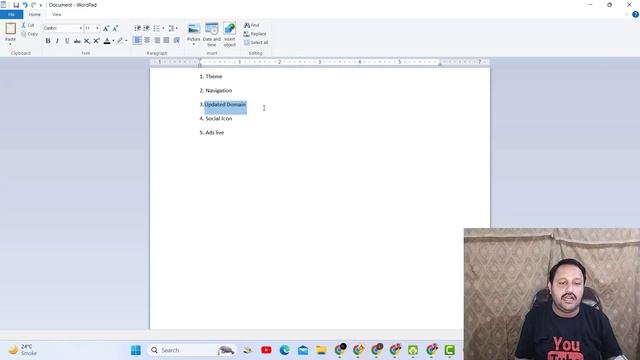The width and height of the screenshot is (640, 360).
Task: Click the Paste clipboard icon
Action: tap(11, 29)
